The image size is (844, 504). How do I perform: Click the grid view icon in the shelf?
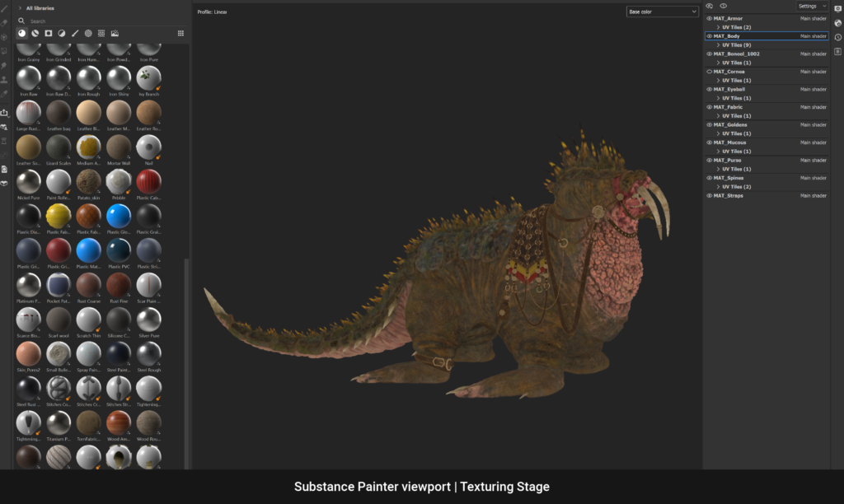point(181,33)
